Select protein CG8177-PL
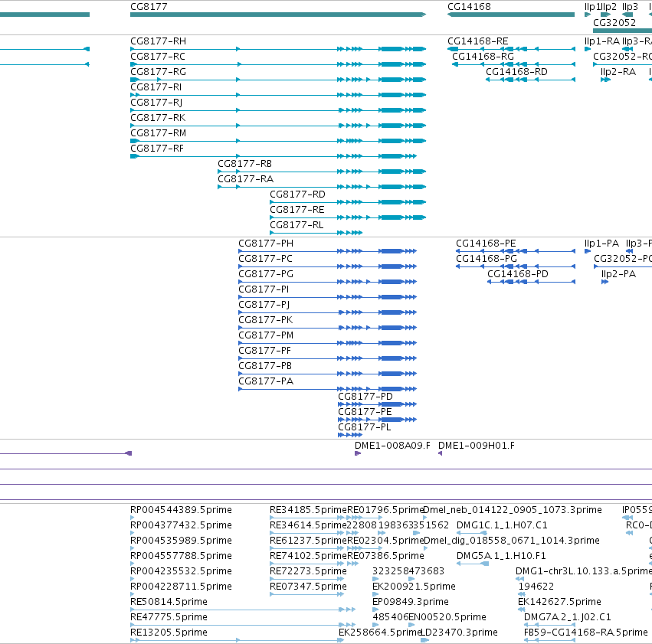652x644 pixels. (364, 427)
